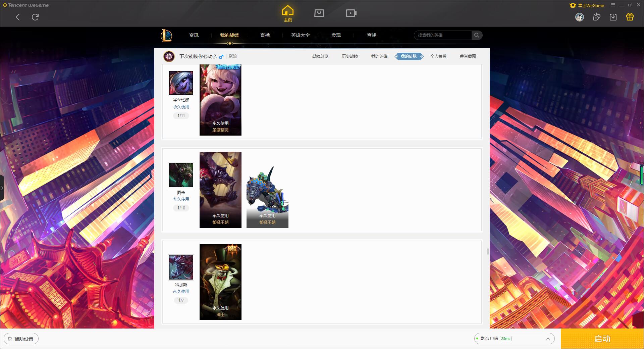Viewport: 644px width, 349px height.
Task: Click the skin list scrollbar thumb
Action: (488, 251)
